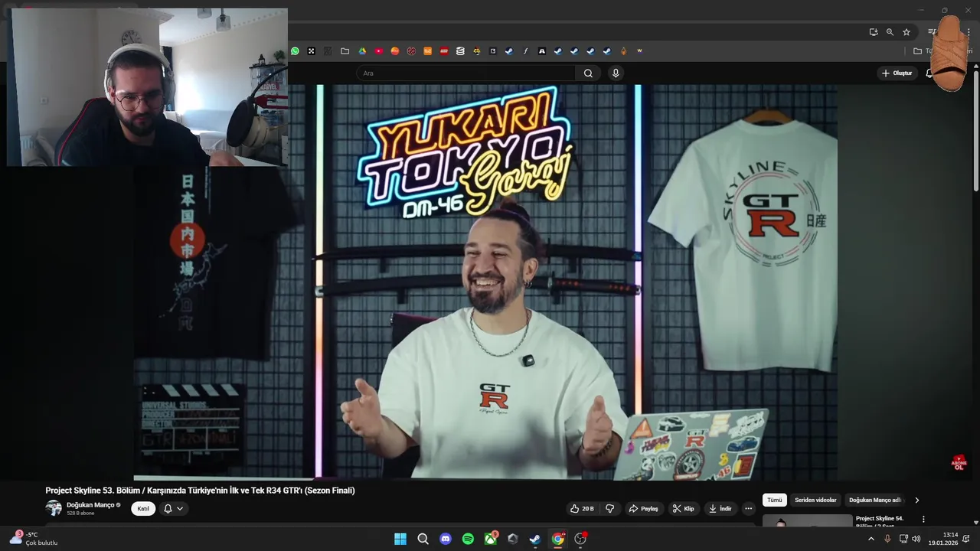
Task: Click the page vertical scrollbar
Action: [x=975, y=130]
